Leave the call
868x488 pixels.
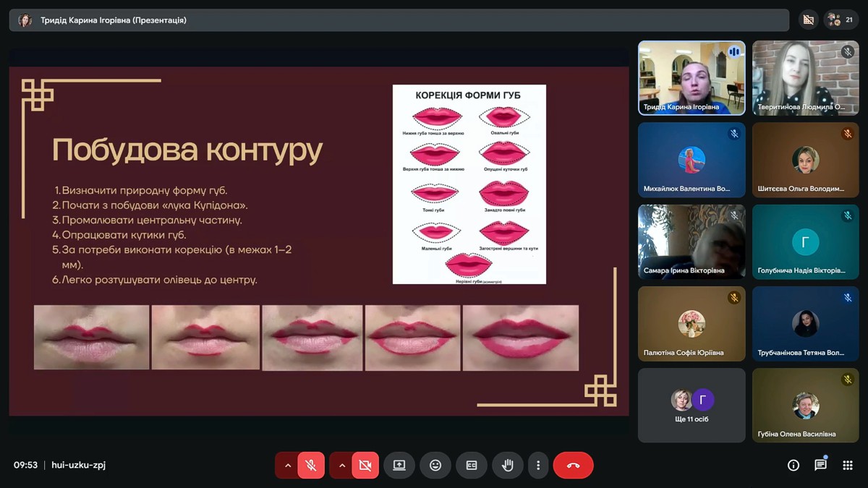(x=573, y=466)
